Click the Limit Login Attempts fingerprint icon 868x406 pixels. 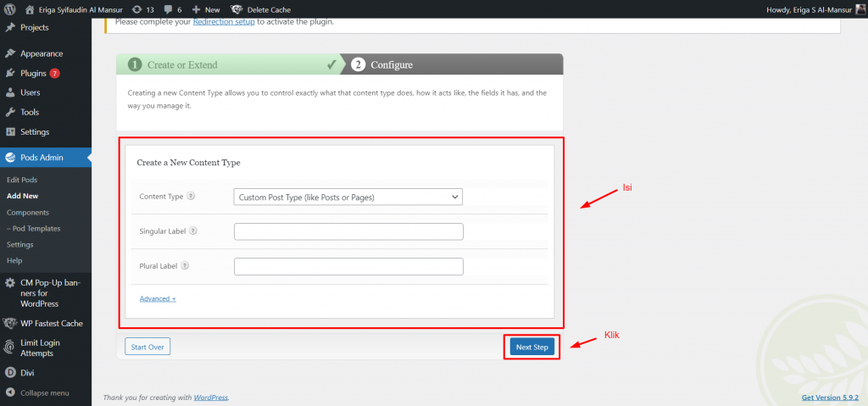[10, 348]
